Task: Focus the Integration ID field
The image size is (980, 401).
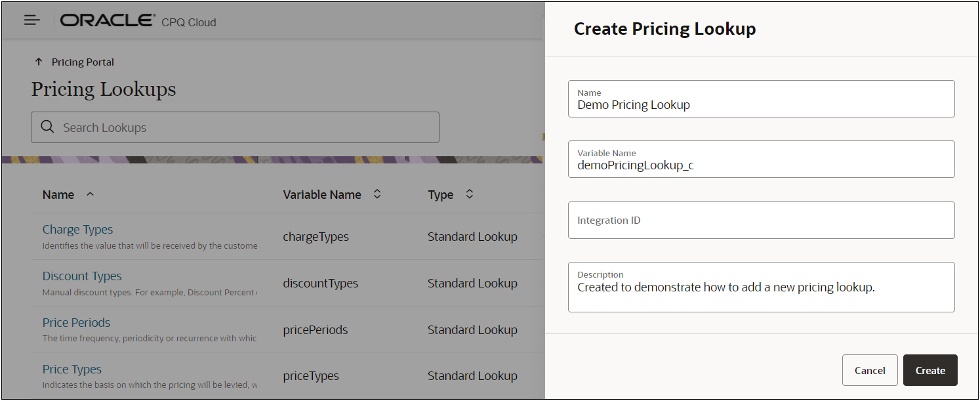Action: click(761, 221)
